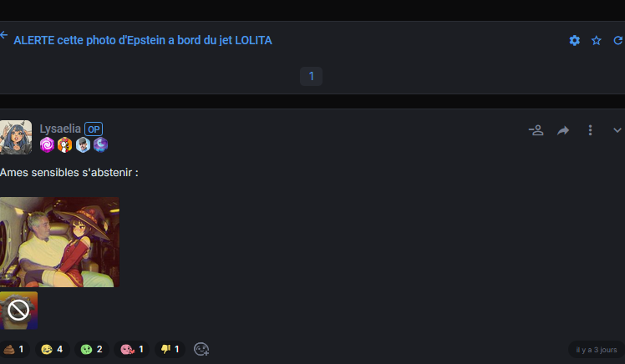Click the topic title starting with ALERTE
Image resolution: width=625 pixels, height=364 pixels.
pyautogui.click(x=143, y=40)
